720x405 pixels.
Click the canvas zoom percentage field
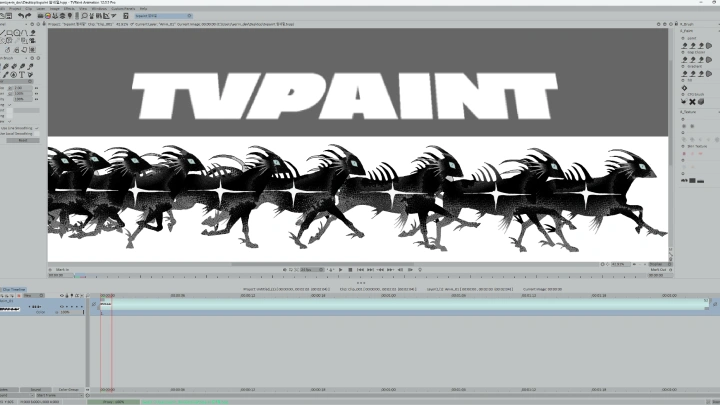click(x=620, y=264)
